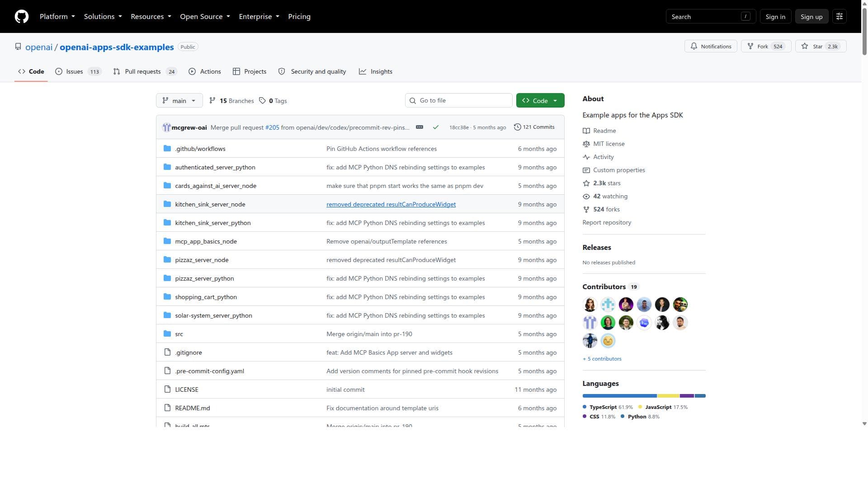This screenshot has height=488, width=868.
Task: Click the TypeScript segment of the language bar
Action: coord(620,396)
